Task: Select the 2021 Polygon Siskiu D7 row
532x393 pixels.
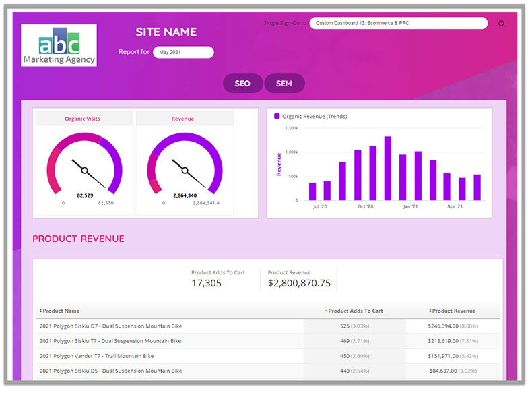Action: coord(110,326)
